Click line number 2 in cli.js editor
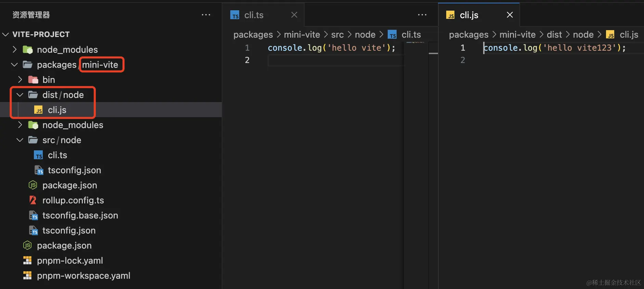The height and width of the screenshot is (289, 644). point(463,60)
